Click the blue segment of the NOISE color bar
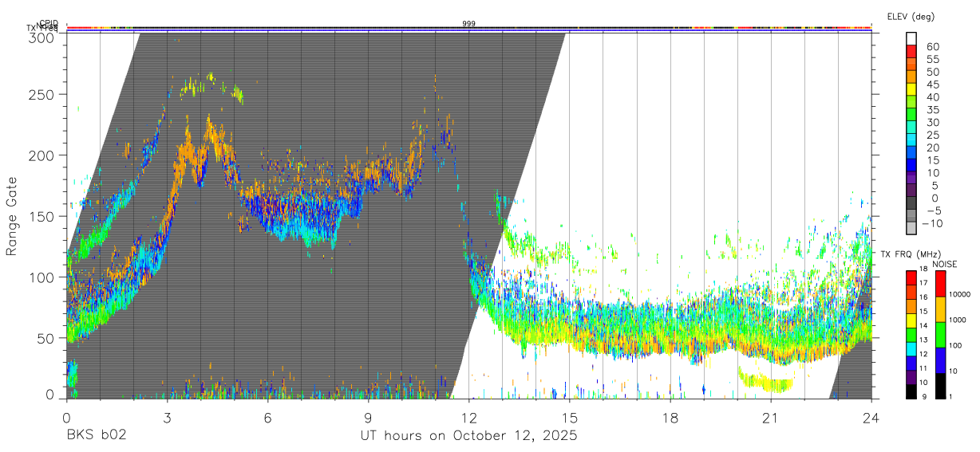980x452 pixels. click(940, 360)
